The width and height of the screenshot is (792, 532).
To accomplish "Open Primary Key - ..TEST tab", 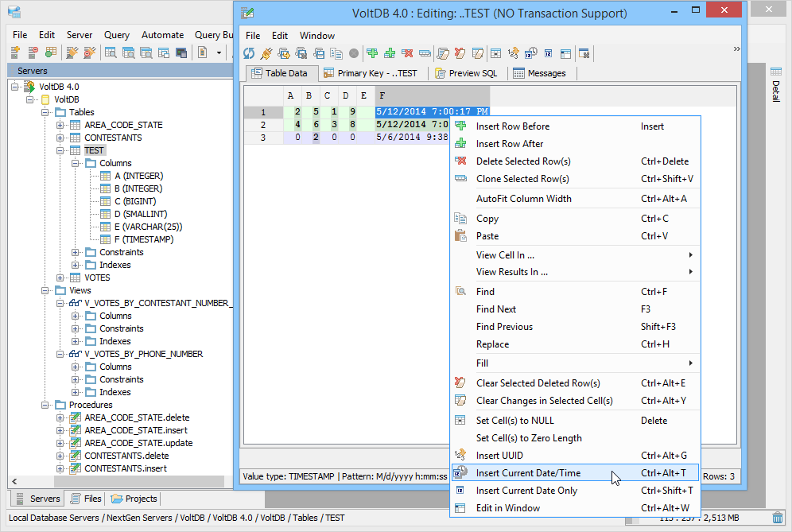I will [x=371, y=73].
